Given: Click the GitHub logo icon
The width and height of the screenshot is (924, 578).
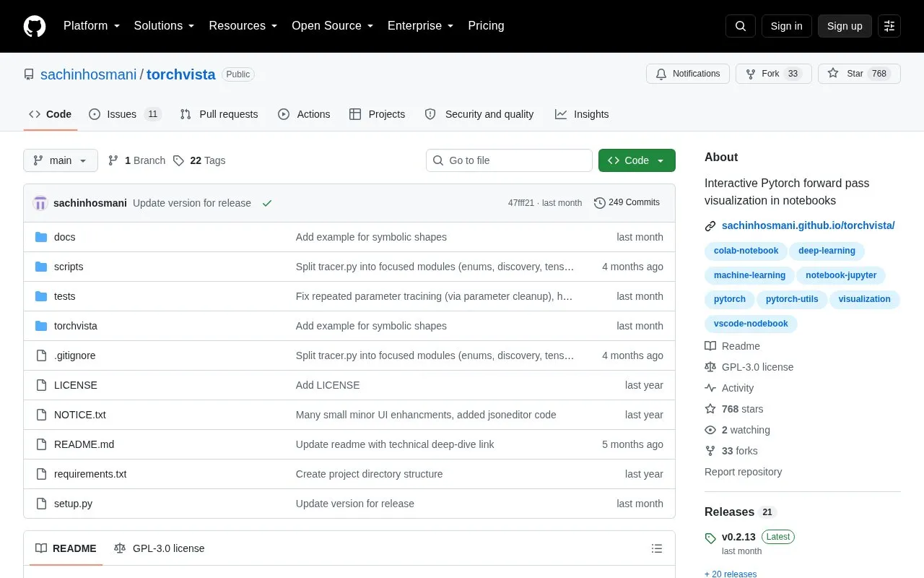Looking at the screenshot, I should [35, 26].
